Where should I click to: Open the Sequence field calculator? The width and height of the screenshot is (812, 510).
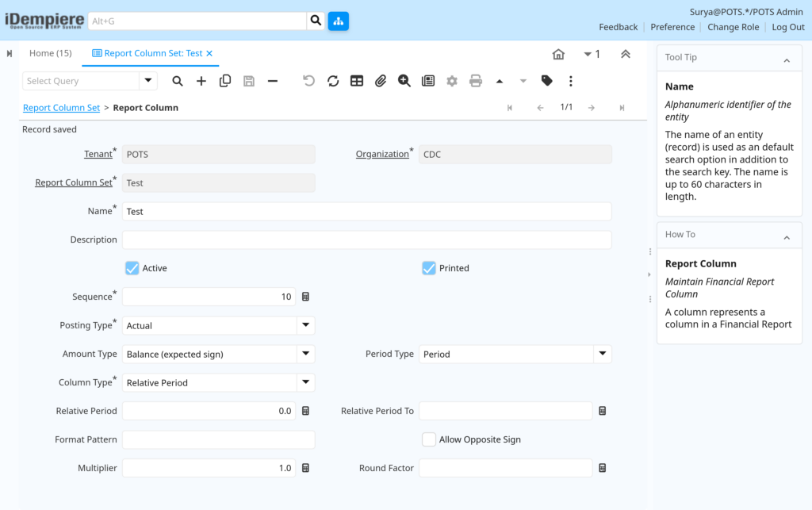305,297
